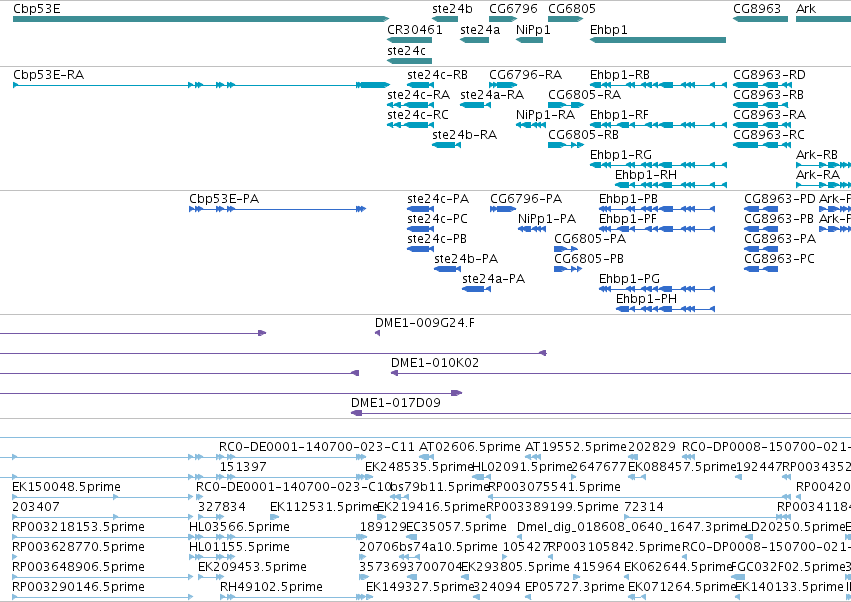
Task: Click the CG6796-PA protein label
Action: click(526, 199)
